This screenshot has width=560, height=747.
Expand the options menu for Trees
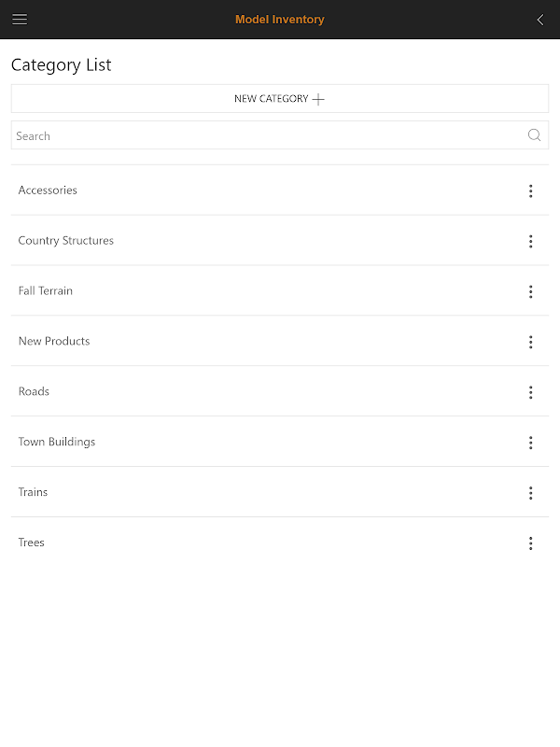click(x=530, y=543)
